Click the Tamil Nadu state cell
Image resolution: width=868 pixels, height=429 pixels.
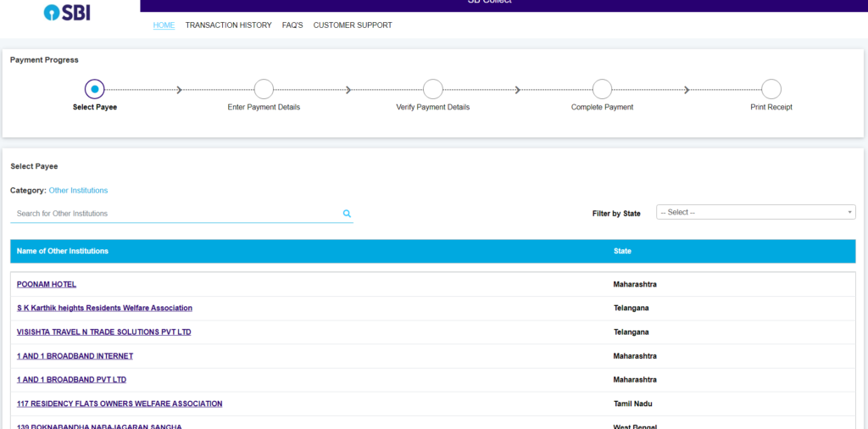[x=632, y=404]
